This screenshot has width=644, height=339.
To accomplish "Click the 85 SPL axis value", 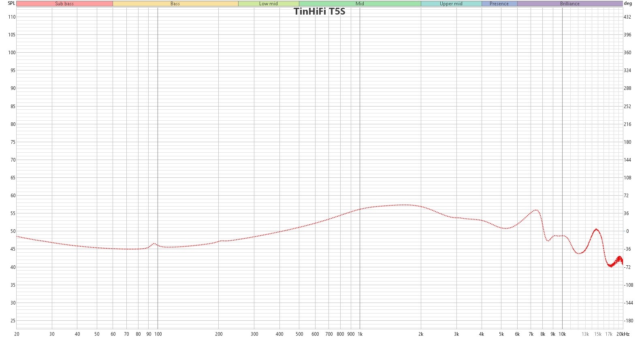I will click(13, 107).
